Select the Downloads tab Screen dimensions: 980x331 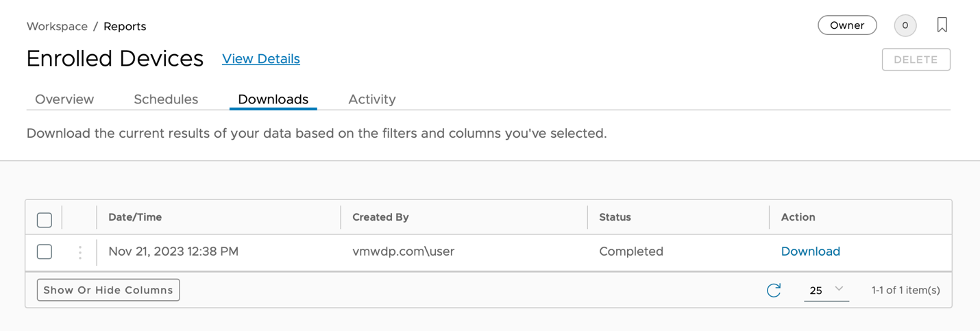(x=273, y=99)
